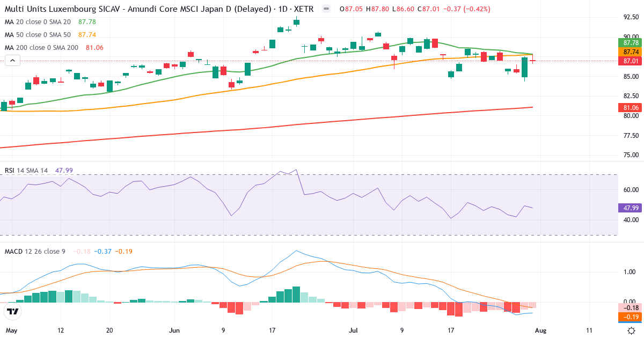Select the MA 20 close SMA 20 legend
Image resolution: width=644 pixels, height=338 pixels.
coord(38,21)
